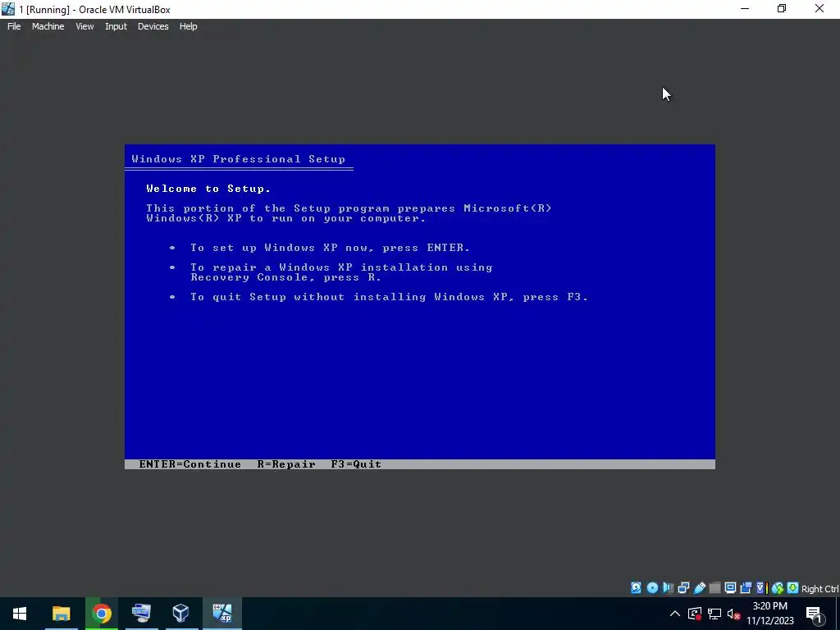Open Google Chrome from the taskbar
Image resolution: width=840 pixels, height=630 pixels.
pos(101,614)
